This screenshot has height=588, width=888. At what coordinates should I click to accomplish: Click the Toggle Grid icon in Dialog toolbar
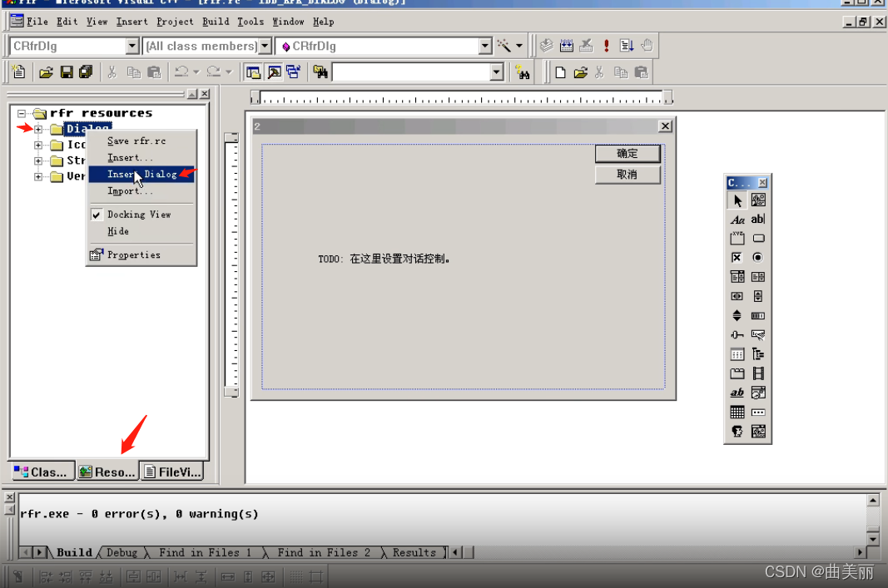(x=296, y=576)
